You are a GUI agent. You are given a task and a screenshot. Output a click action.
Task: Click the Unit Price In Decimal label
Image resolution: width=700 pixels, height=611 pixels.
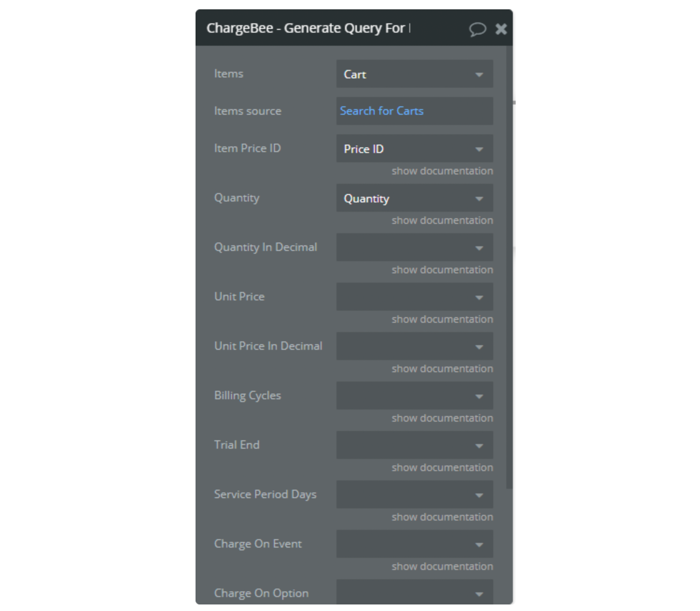tap(268, 346)
